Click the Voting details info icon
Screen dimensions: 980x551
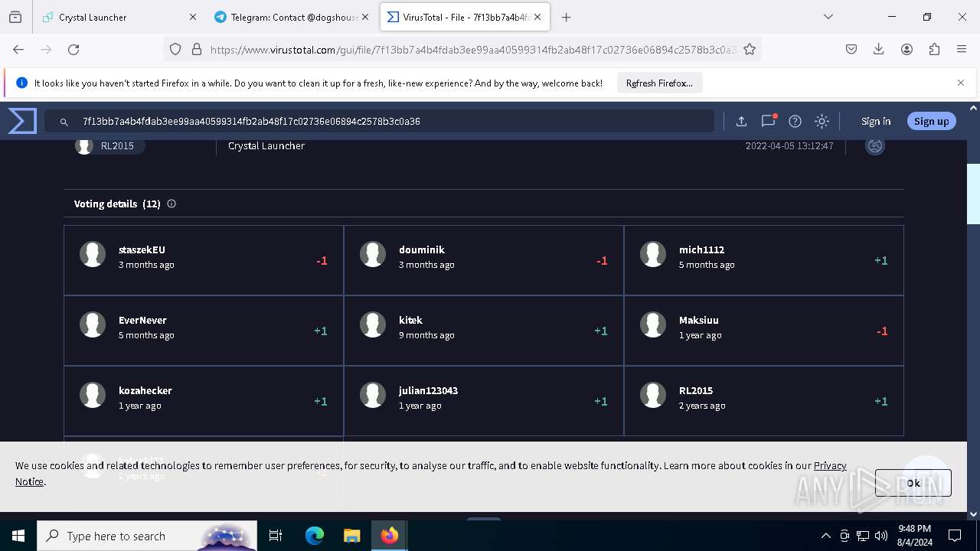(x=171, y=204)
